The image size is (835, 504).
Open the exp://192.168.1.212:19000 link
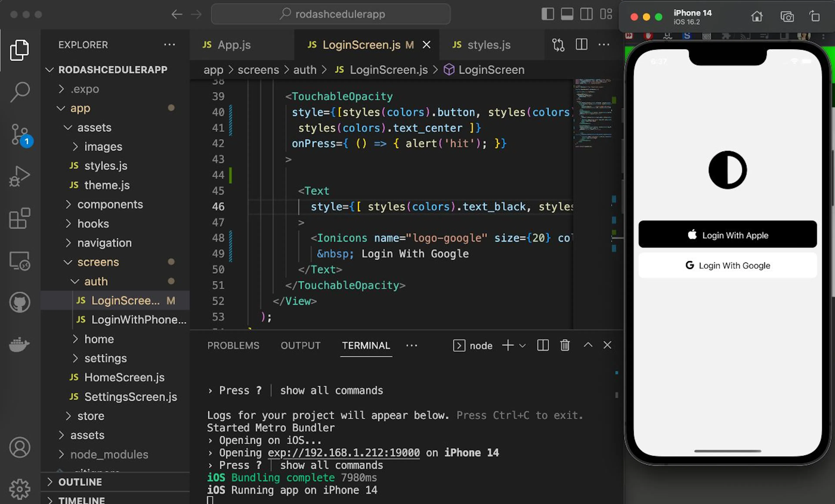tap(344, 453)
